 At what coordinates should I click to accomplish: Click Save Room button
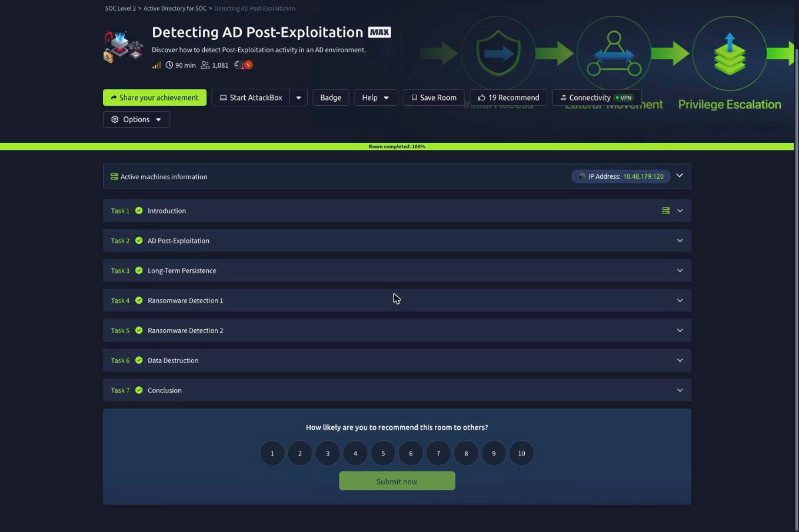(434, 98)
